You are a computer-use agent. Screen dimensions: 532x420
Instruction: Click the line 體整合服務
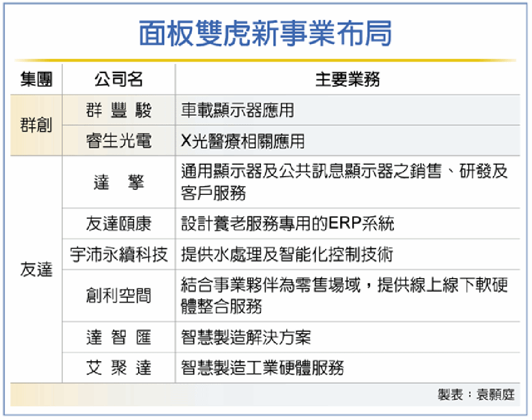coord(221,307)
